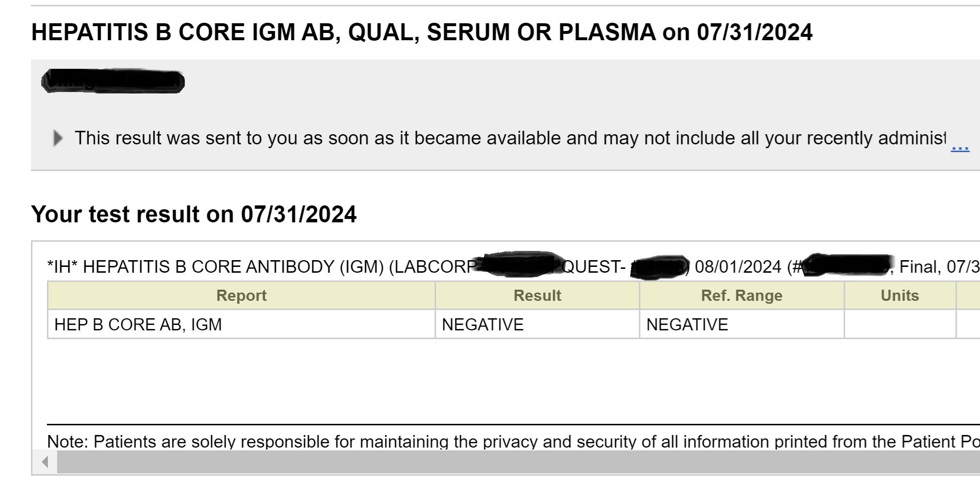The height and width of the screenshot is (497, 980).
Task: Click the 08/01/2024 date in order line
Action: pos(738,267)
